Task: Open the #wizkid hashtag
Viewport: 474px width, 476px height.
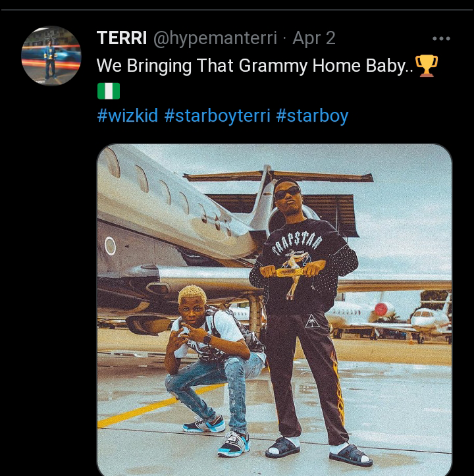Action: 128,116
